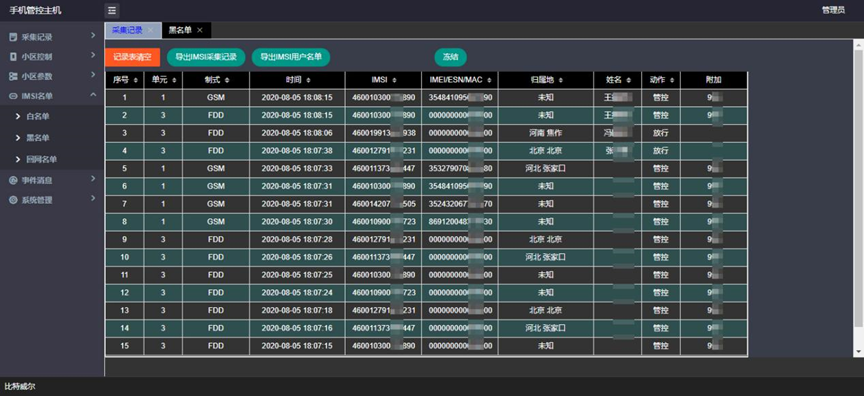Screen dimensions: 864x396
Task: Click the 小区参数 sidebar icon
Action: coord(13,77)
